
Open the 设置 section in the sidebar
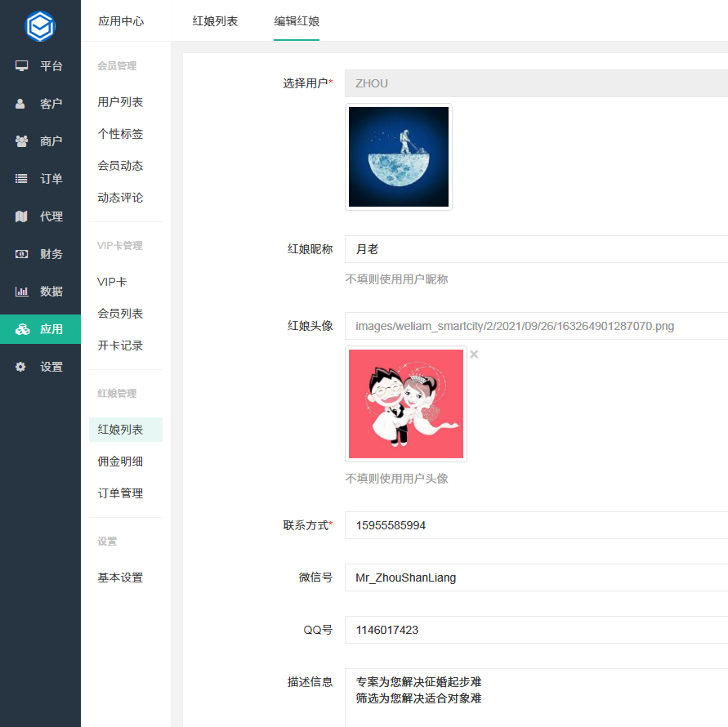(x=40, y=367)
